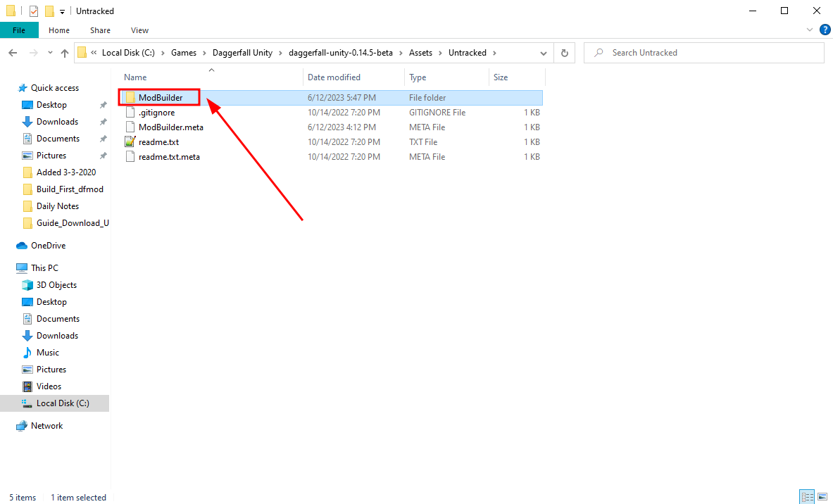Go up one folder level
The image size is (833, 504).
pyautogui.click(x=65, y=53)
